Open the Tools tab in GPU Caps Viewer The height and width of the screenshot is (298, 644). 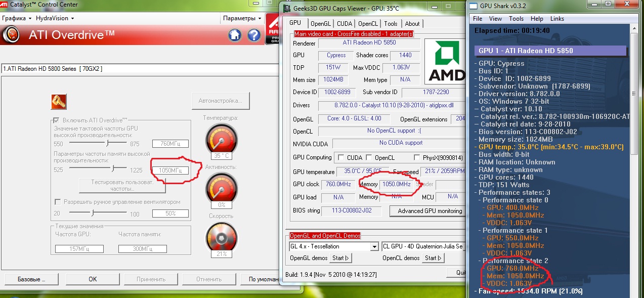pos(391,24)
